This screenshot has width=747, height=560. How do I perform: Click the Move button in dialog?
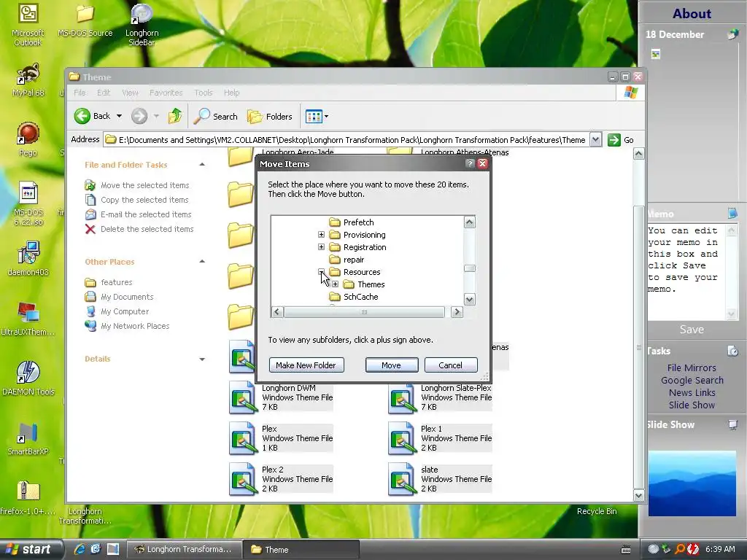[392, 365]
